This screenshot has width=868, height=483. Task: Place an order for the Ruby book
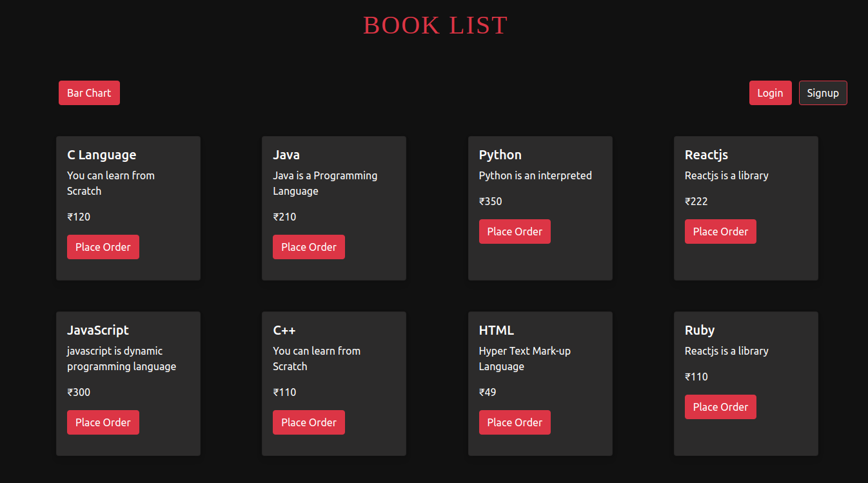(720, 406)
